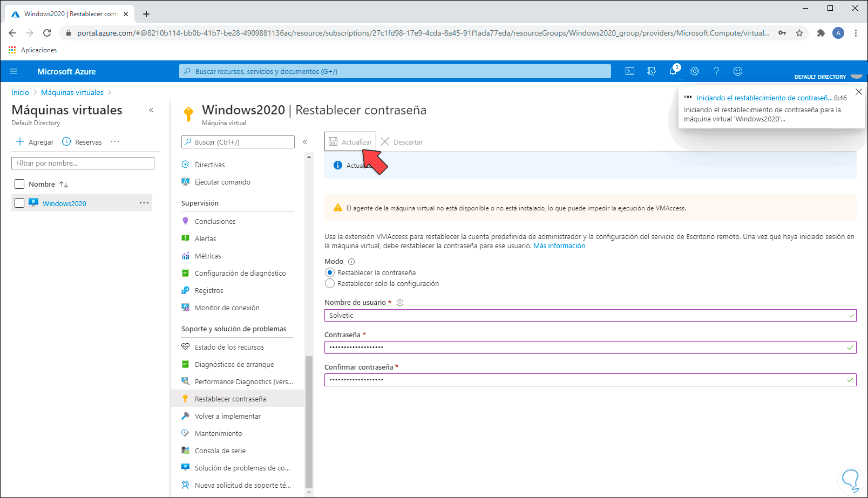Viewport: 868px width, 498px height.
Task: Open the Chrome profile avatar
Action: click(x=838, y=33)
